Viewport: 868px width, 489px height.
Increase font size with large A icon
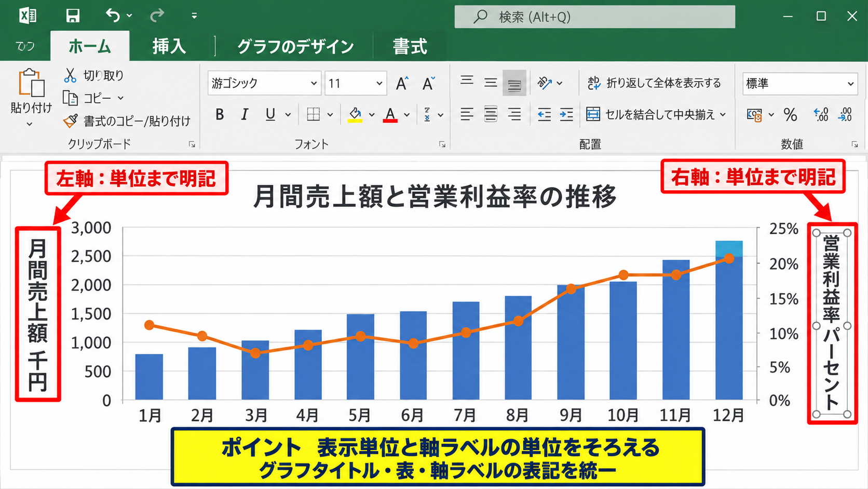point(402,83)
